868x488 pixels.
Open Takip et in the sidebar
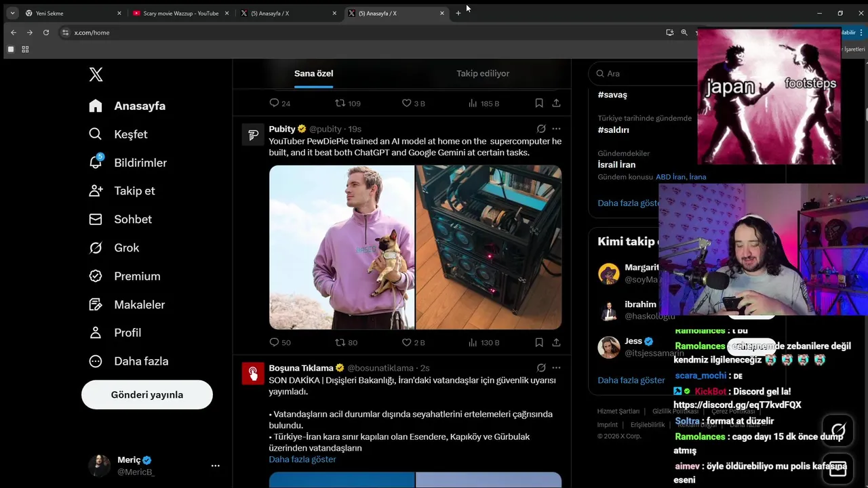tap(122, 190)
